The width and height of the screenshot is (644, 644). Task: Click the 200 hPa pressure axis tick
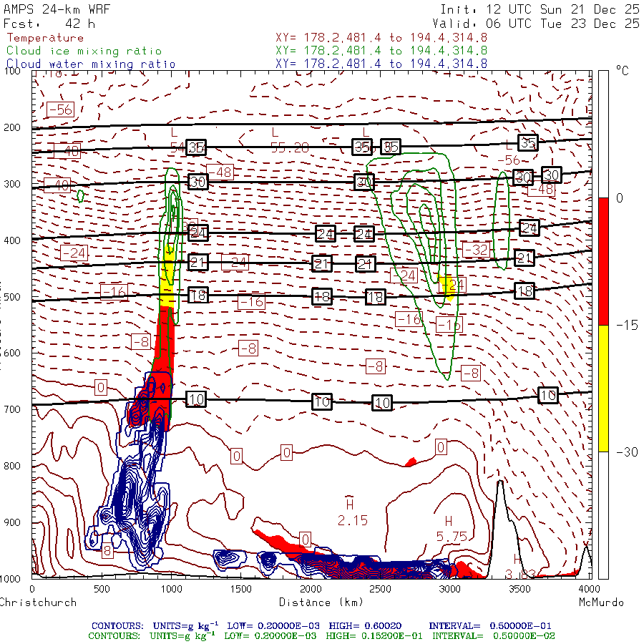(x=12, y=128)
